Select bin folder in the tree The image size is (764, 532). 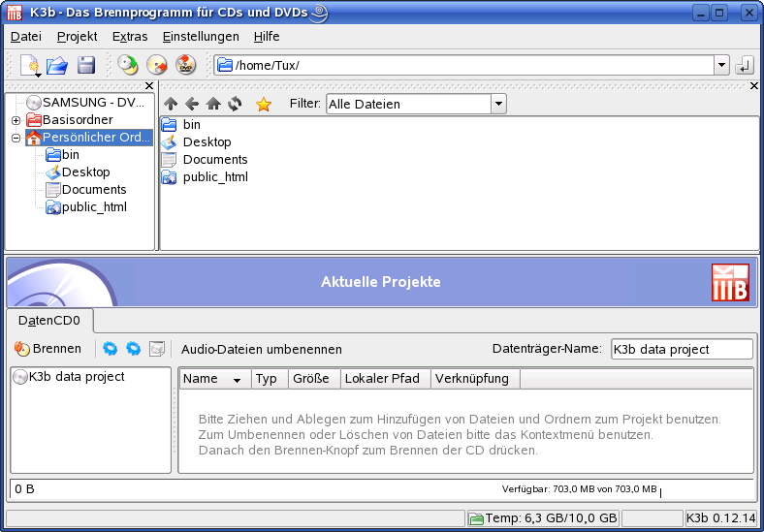pos(62,155)
